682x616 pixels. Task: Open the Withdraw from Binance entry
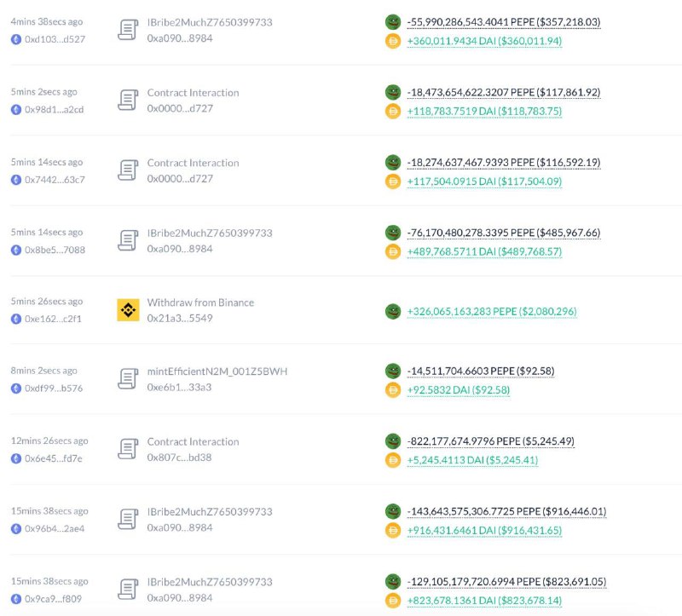point(200,302)
